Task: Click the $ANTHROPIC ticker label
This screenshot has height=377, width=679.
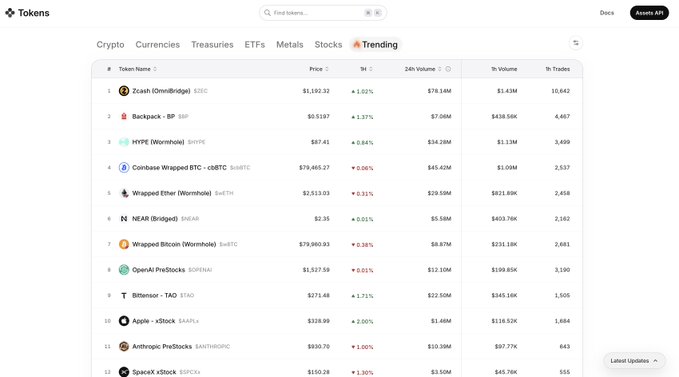Action: (213, 346)
